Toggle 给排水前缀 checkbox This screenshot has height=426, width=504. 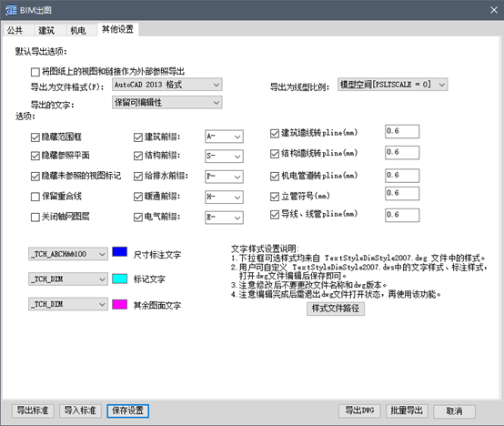(x=138, y=177)
